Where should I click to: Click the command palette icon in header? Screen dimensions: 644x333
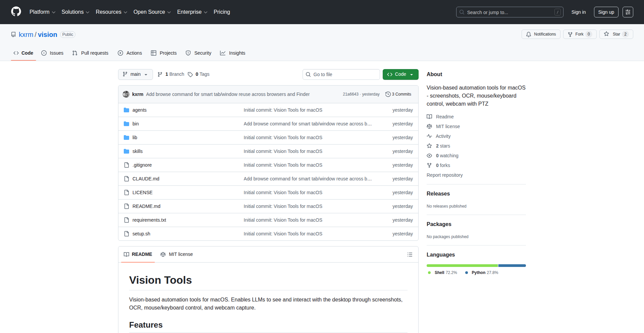[x=628, y=12]
